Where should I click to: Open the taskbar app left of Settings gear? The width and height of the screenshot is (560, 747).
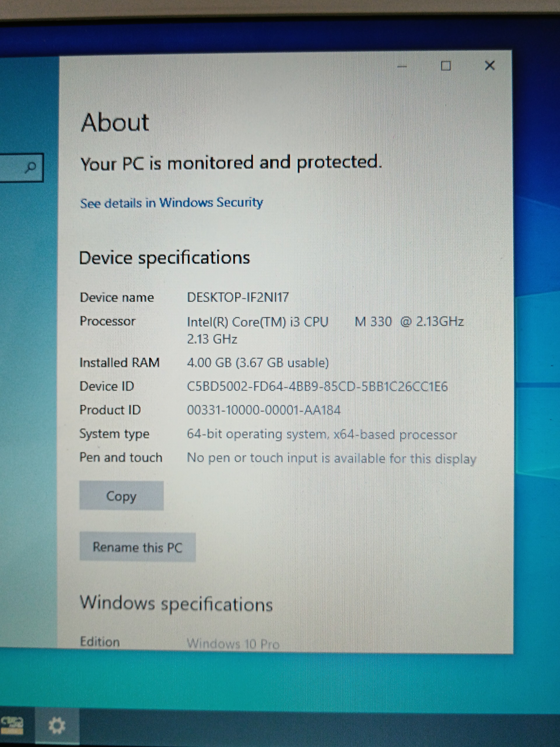12,725
